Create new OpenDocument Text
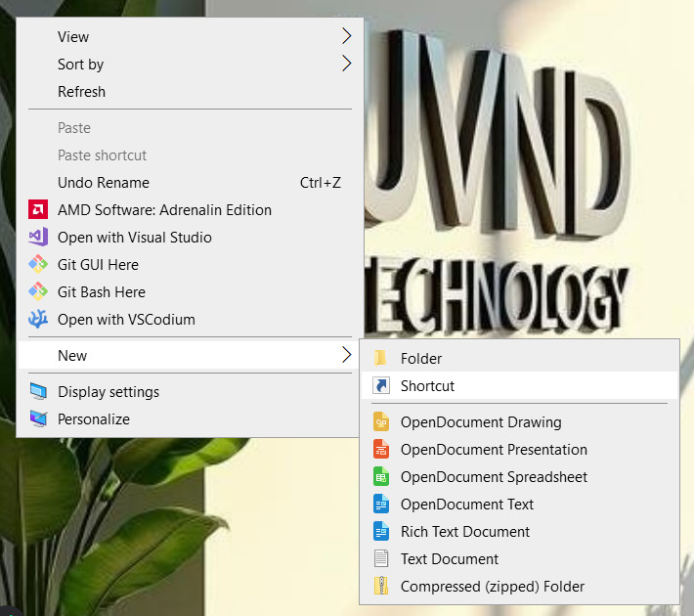 point(519,505)
